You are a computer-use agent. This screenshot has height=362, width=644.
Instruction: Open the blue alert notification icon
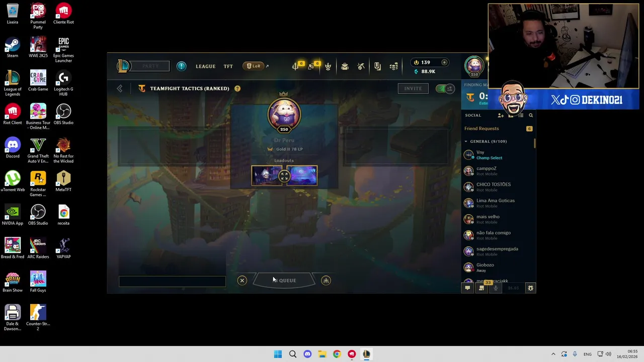coord(181,66)
